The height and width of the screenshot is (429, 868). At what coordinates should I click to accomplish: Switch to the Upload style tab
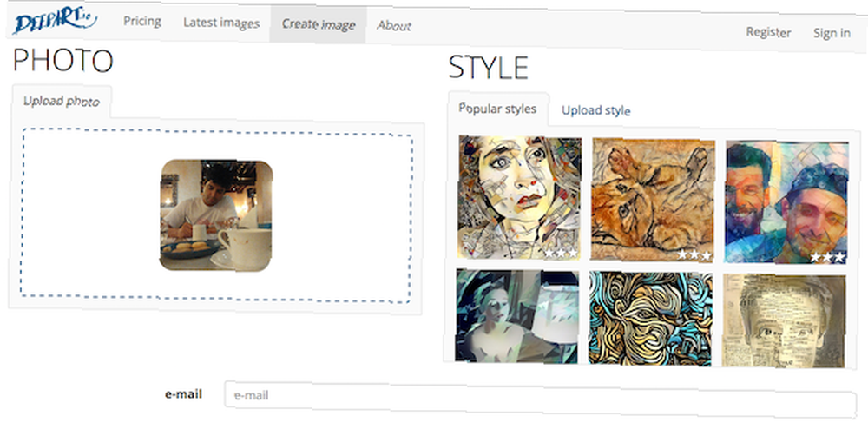[596, 110]
